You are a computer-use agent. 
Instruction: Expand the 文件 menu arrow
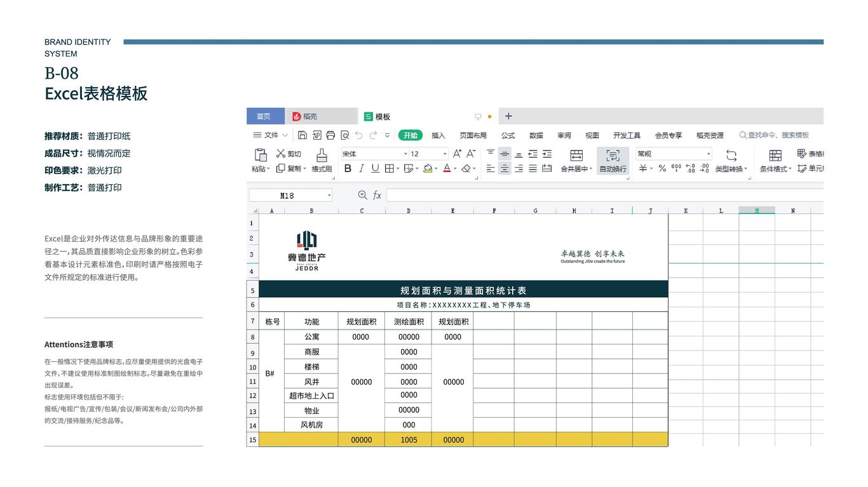285,135
